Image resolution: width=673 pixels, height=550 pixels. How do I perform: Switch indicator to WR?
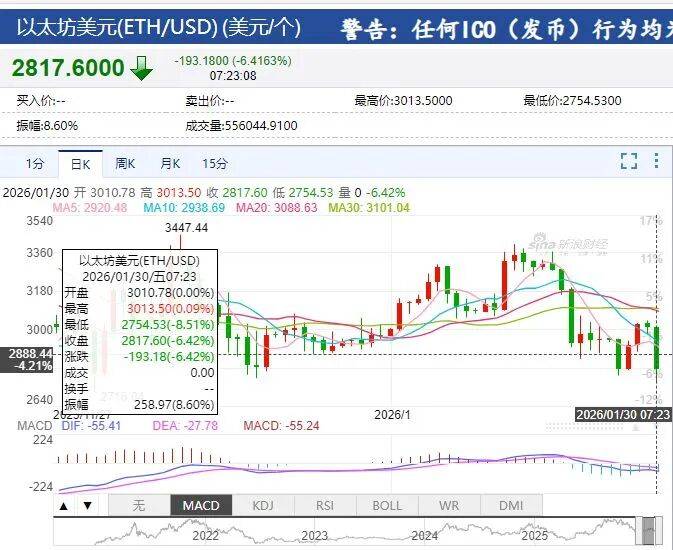pos(449,505)
